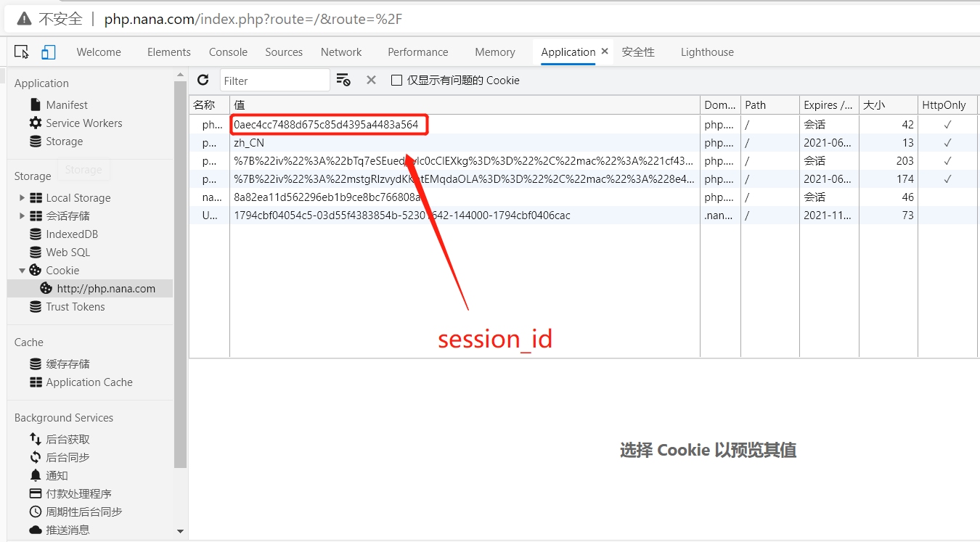
Task: Switch to the Console tab
Action: pos(228,52)
